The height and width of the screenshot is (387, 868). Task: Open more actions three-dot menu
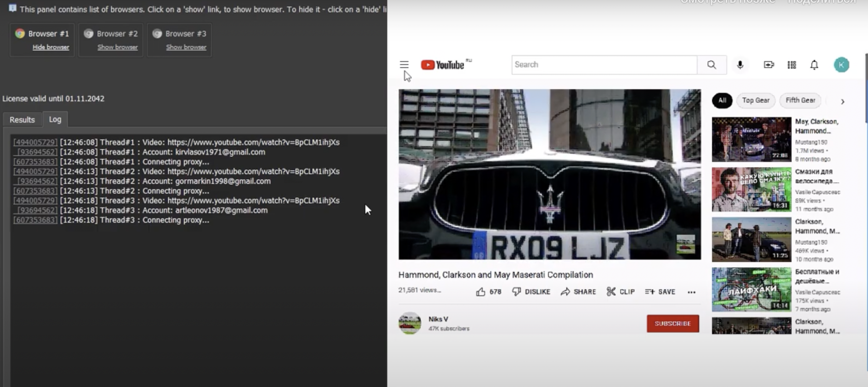pyautogui.click(x=691, y=292)
